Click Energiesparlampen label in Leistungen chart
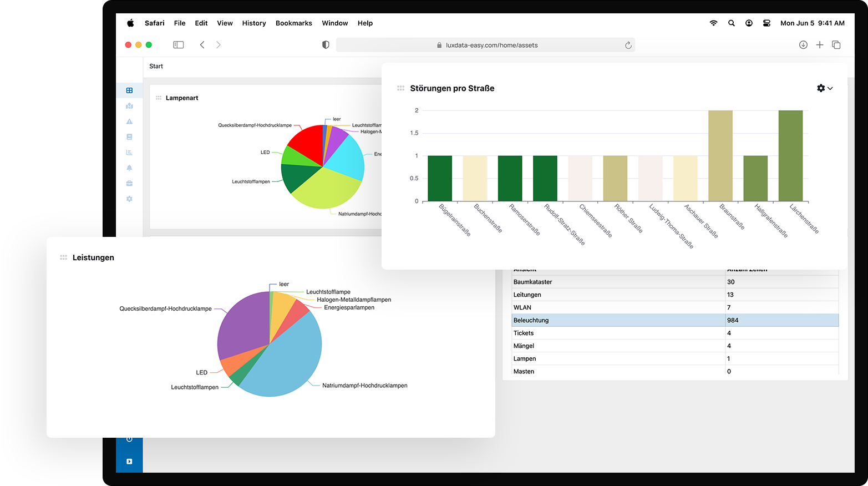Screen dimensions: 868x486 point(349,307)
